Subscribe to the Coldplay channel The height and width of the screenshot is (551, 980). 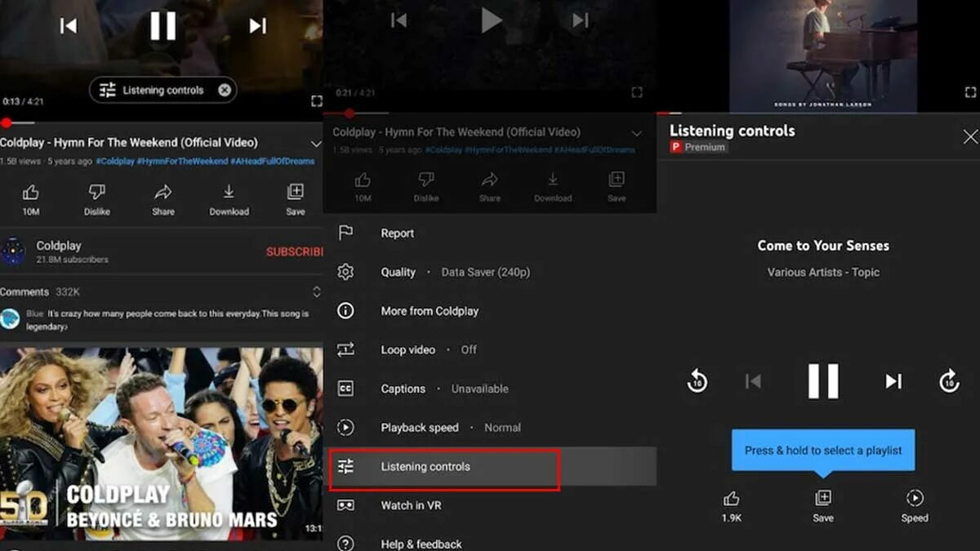click(x=294, y=251)
